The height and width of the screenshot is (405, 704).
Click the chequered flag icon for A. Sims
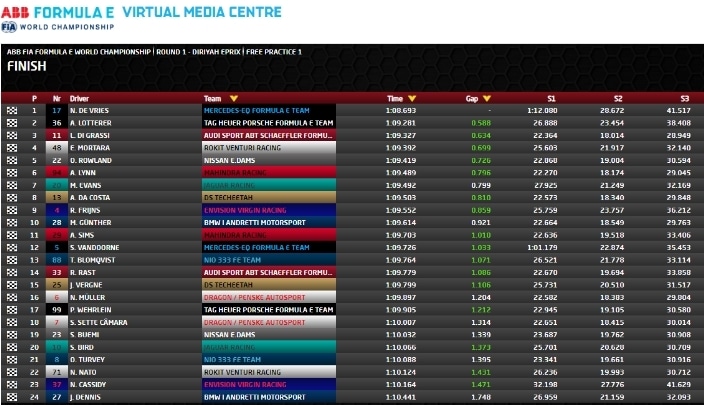(12, 235)
